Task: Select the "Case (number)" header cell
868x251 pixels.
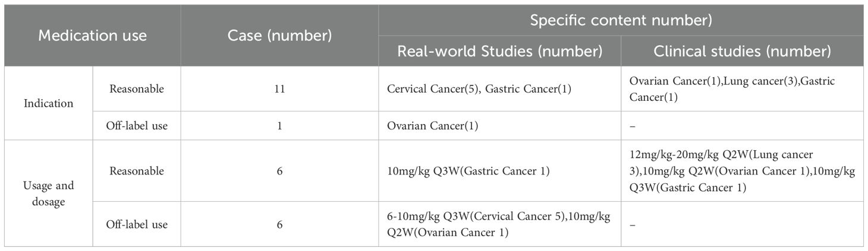Action: point(279,36)
